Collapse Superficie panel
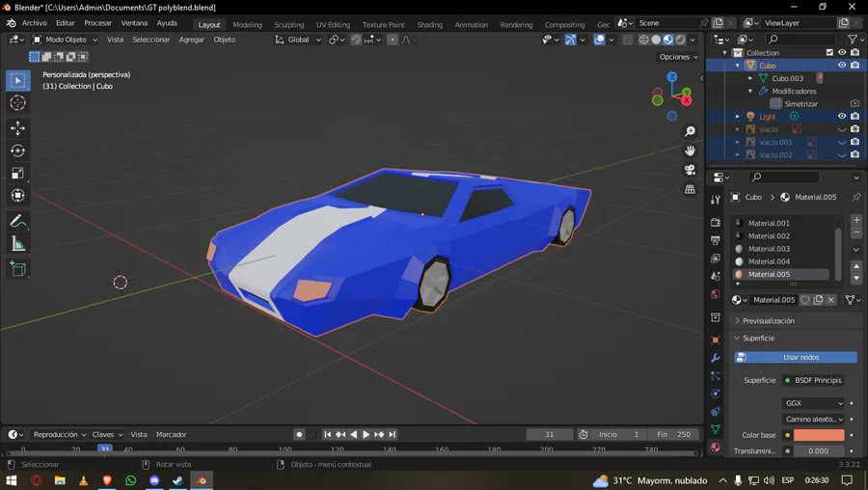The width and height of the screenshot is (868, 490). coord(758,339)
